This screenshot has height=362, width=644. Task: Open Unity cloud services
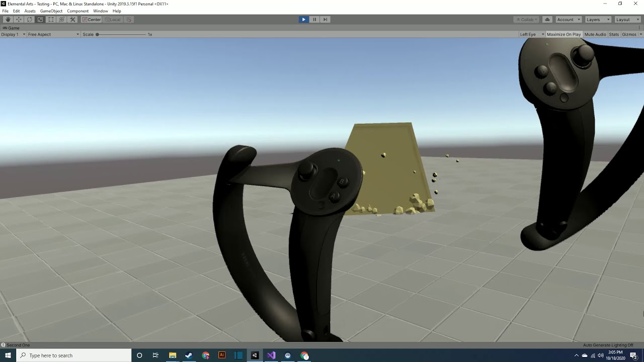point(547,20)
